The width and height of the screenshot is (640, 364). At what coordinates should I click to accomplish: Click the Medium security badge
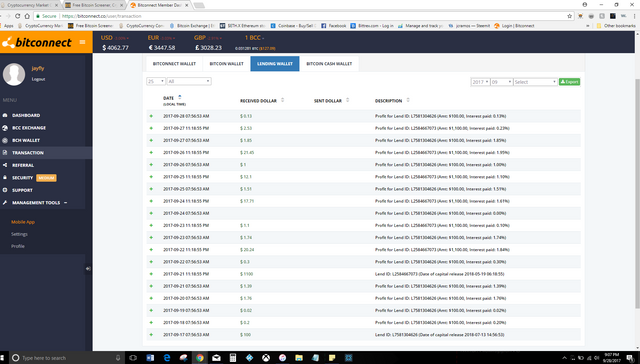(x=47, y=178)
